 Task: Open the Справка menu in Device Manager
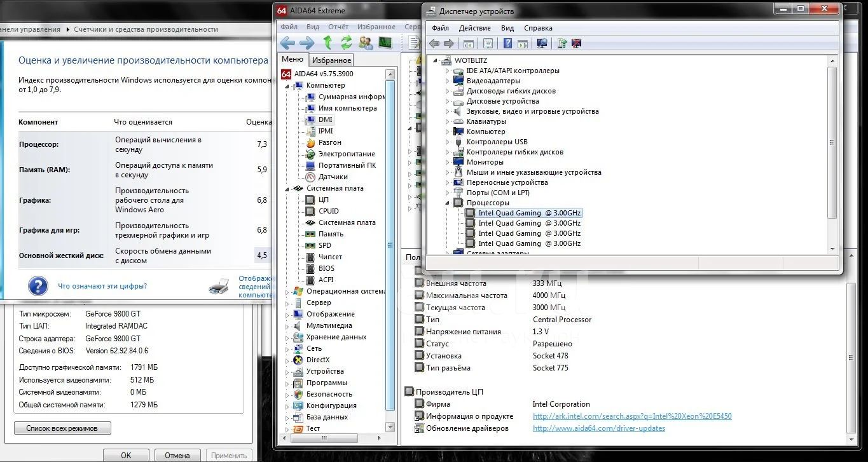(x=538, y=28)
